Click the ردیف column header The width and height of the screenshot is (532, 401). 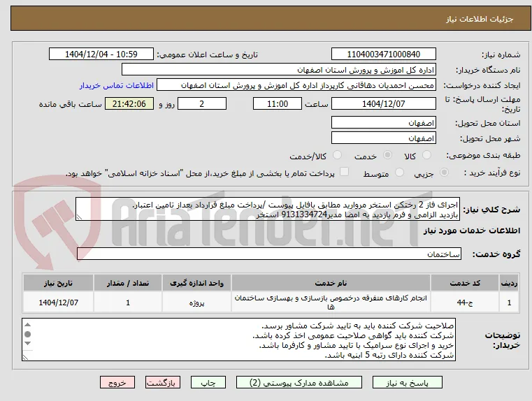(509, 283)
